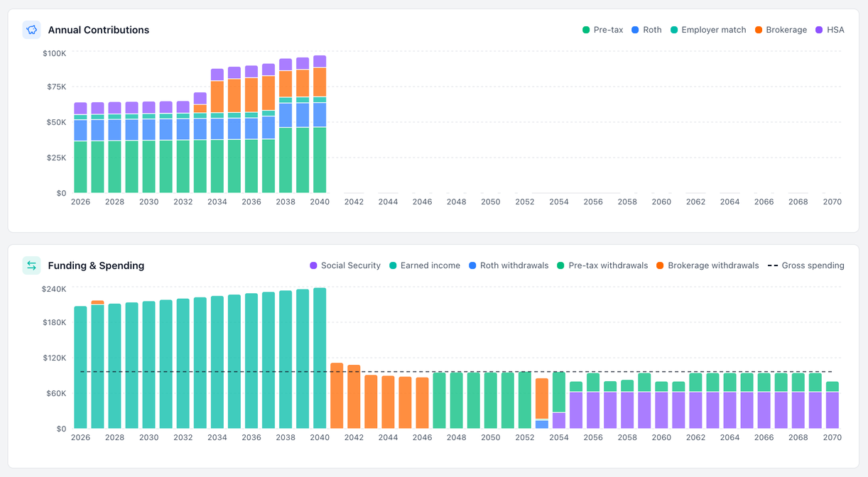
Task: Click the 2070 label on Annual Contributions axis
Action: (x=832, y=202)
